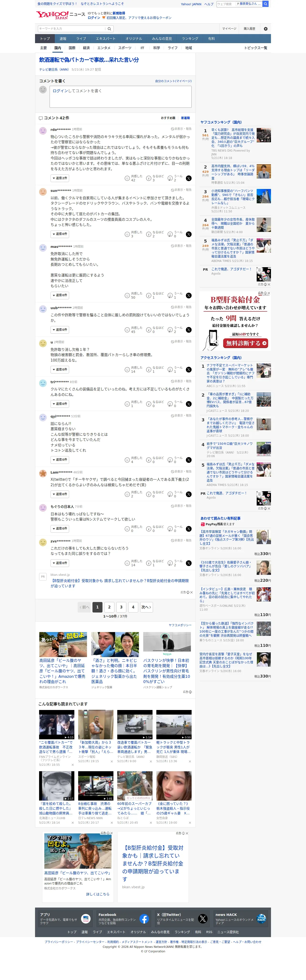Open the Yahoo app icon in footer
The height and width of the screenshot is (980, 306).
86,919
